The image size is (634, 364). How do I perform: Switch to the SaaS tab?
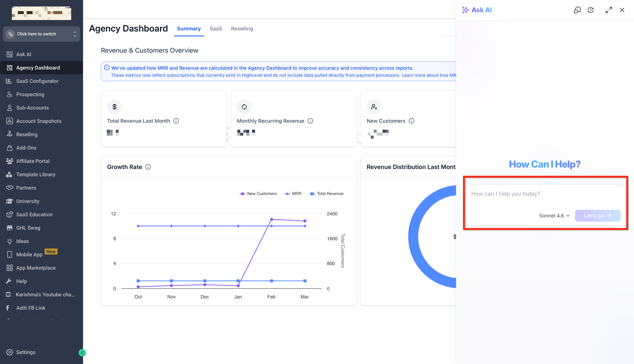pyautogui.click(x=216, y=29)
